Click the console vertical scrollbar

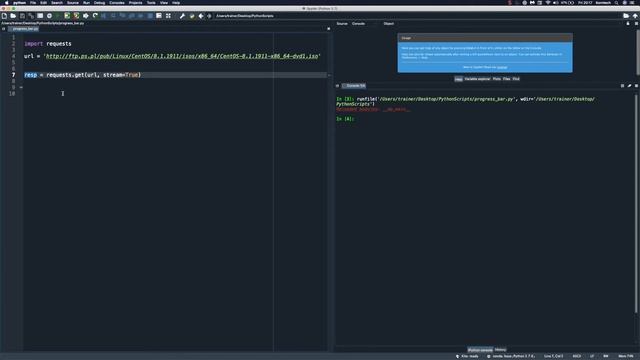(x=636, y=204)
